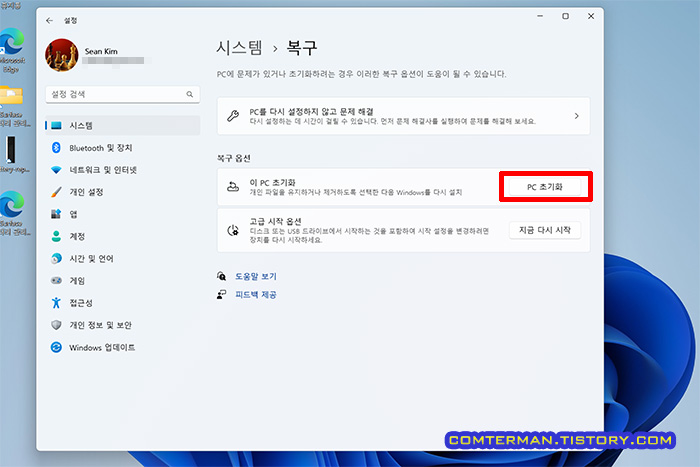Open 개인 정보 및 보안 entry
The height and width of the screenshot is (467, 700).
tap(100, 325)
